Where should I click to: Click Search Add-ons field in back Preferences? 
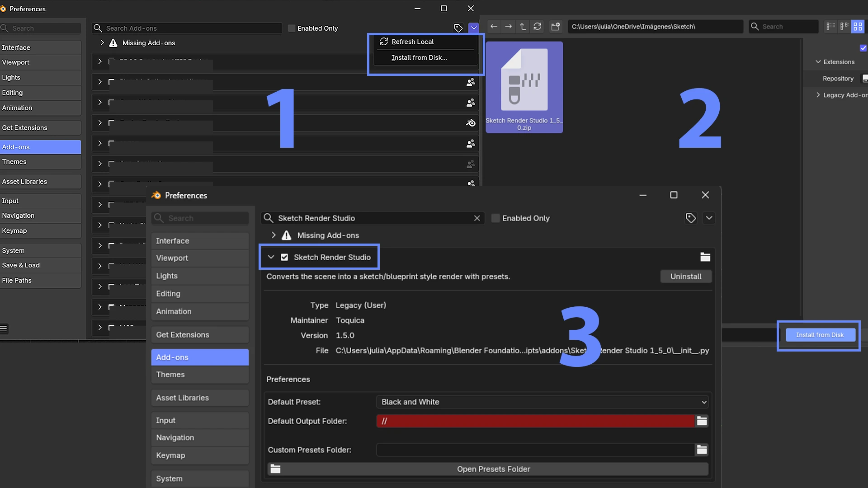(187, 28)
